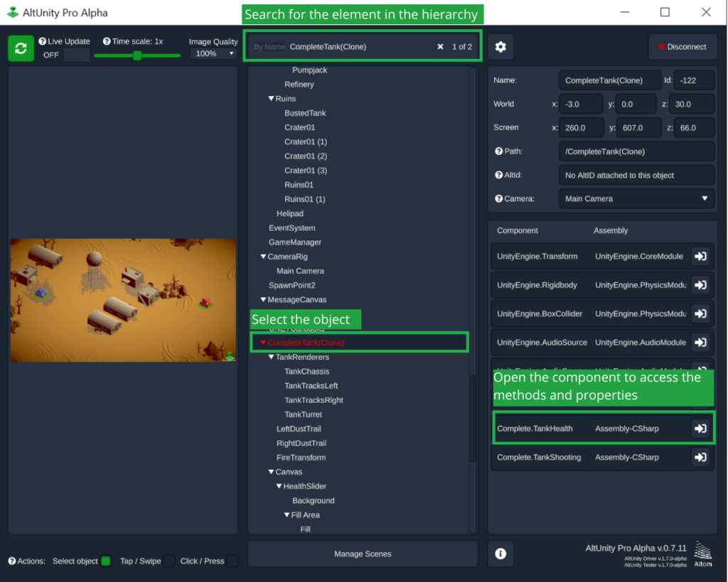
Task: Open the info icon button
Action: point(500,554)
